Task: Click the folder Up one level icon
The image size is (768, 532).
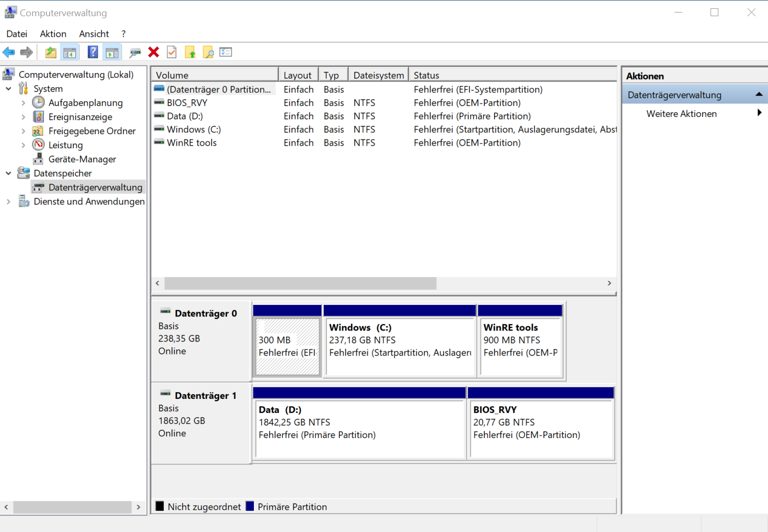Action: click(x=51, y=52)
